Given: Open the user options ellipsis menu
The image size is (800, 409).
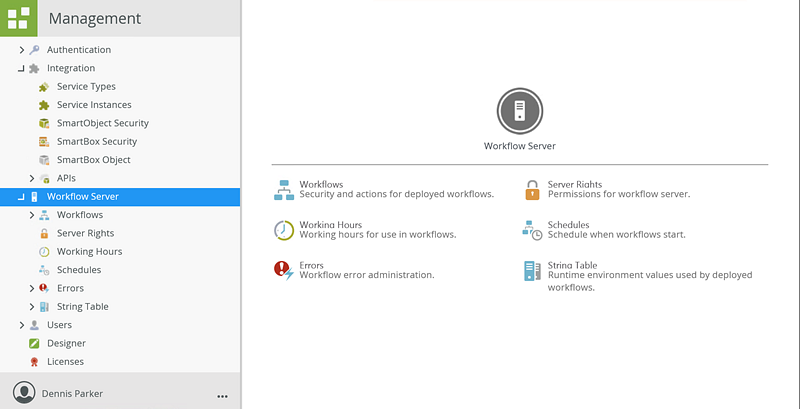Looking at the screenshot, I should click(x=222, y=395).
